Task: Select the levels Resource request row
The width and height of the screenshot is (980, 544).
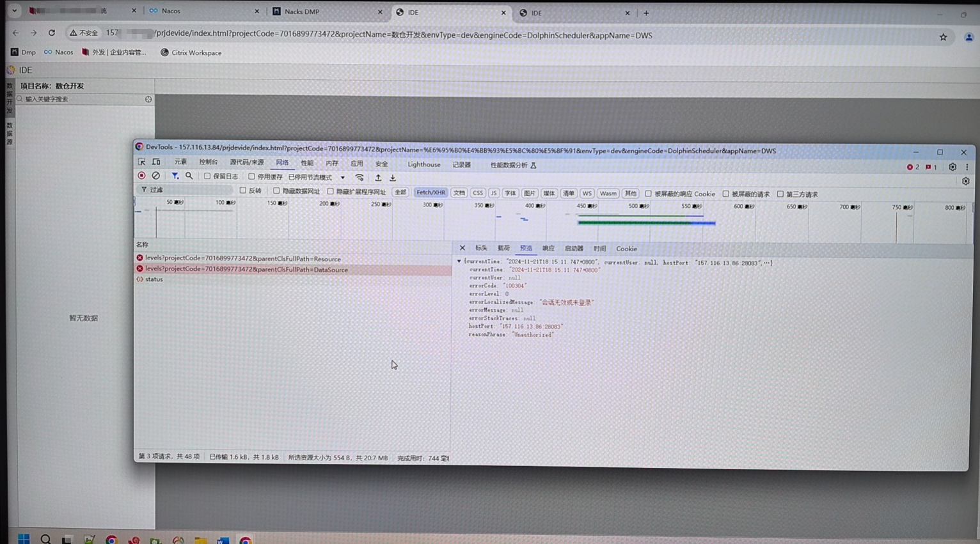Action: coord(243,259)
